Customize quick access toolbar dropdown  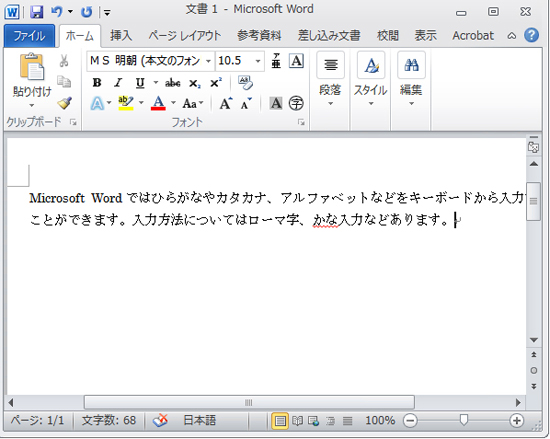point(107,13)
